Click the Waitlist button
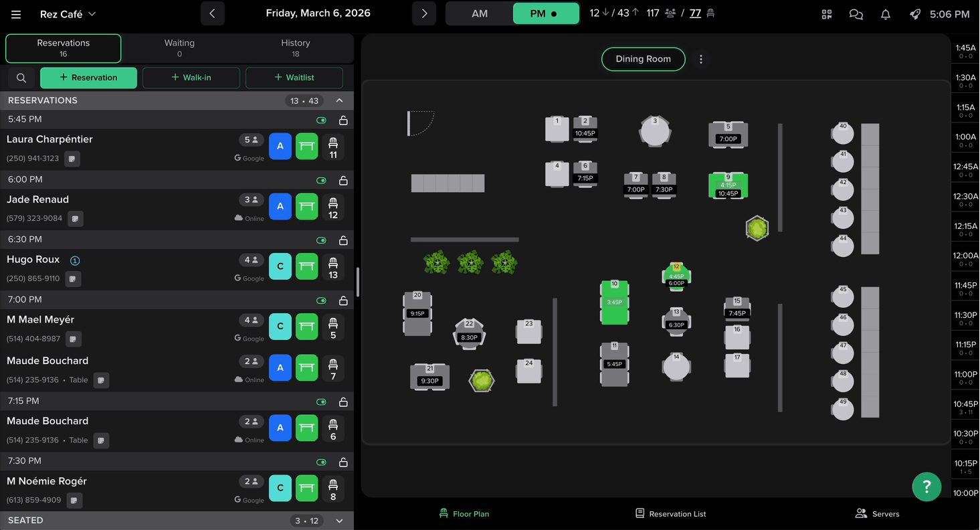 coord(294,78)
